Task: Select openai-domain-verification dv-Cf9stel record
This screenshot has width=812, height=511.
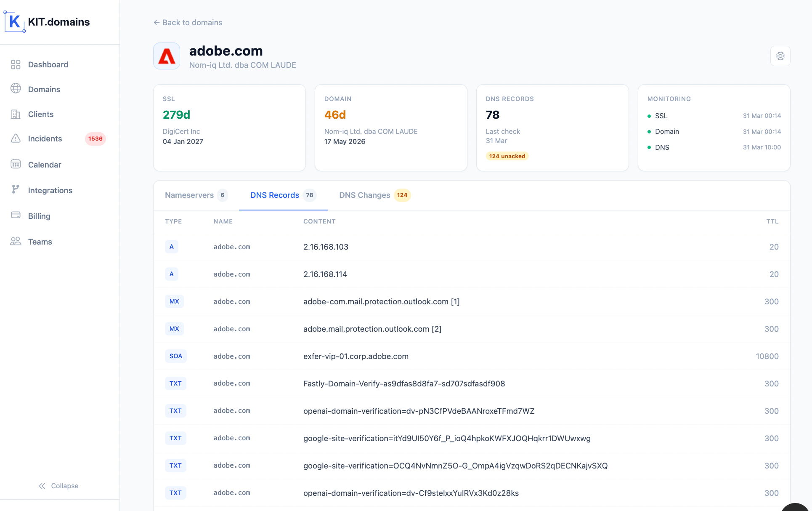Action: (x=411, y=493)
